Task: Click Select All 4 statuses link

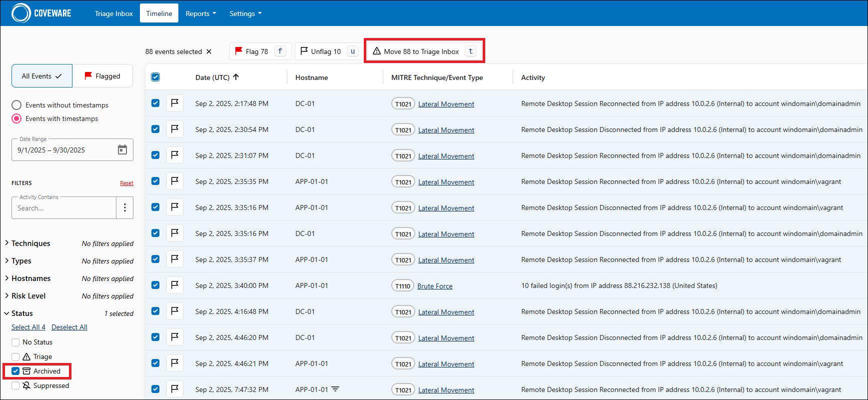Action: tap(28, 327)
